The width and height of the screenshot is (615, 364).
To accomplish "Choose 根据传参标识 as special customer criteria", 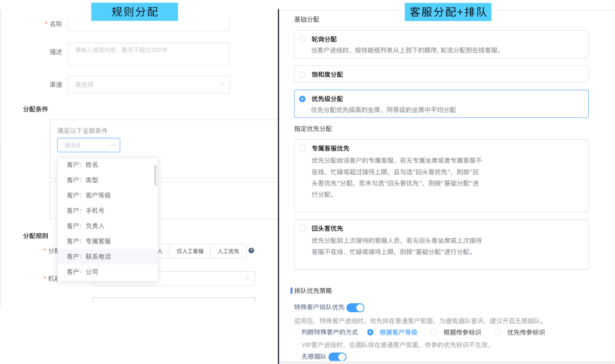I will pos(434,332).
